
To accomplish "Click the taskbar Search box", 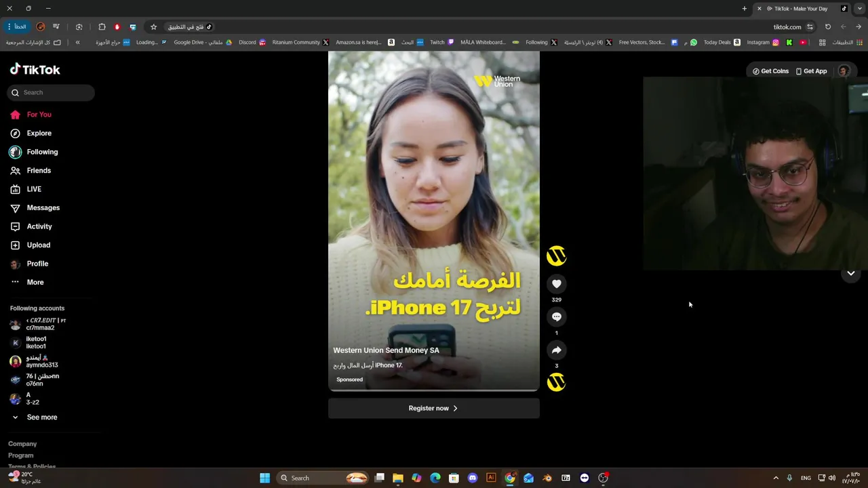I will [323, 478].
